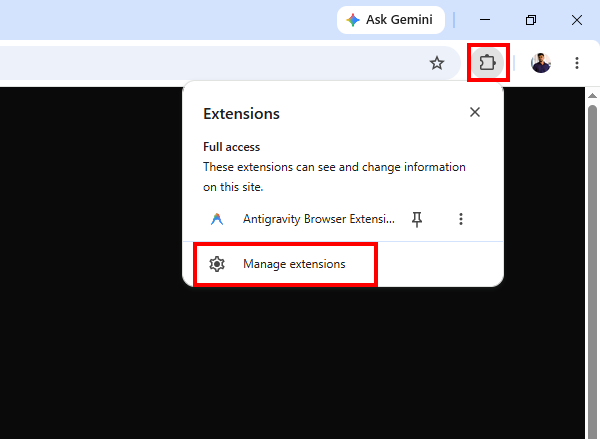Bookmark this page with the star icon

[437, 63]
